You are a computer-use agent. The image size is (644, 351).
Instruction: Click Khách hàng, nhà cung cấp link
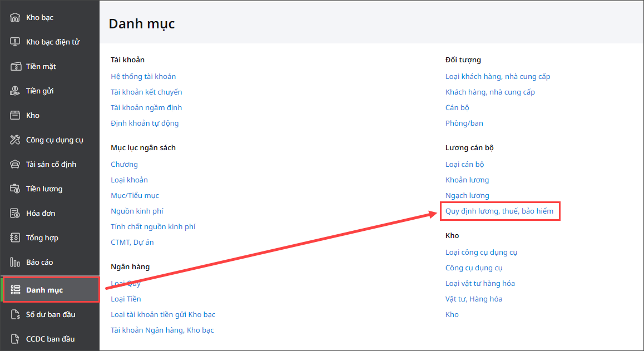490,92
